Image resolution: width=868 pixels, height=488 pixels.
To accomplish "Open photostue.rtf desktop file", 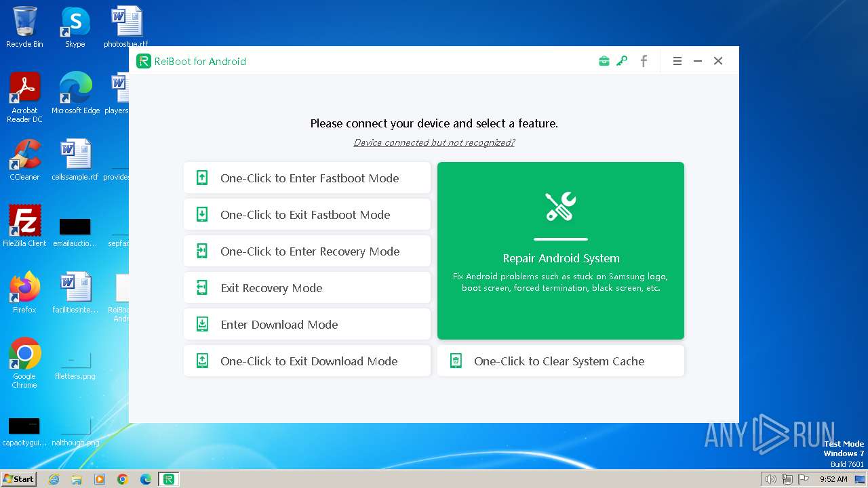I will (x=126, y=27).
